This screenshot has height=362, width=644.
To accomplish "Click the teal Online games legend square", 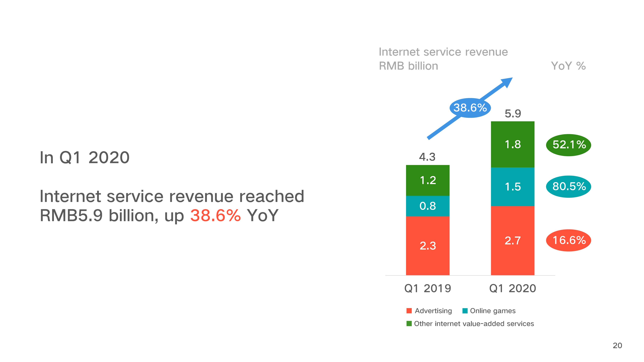I will 465,311.
